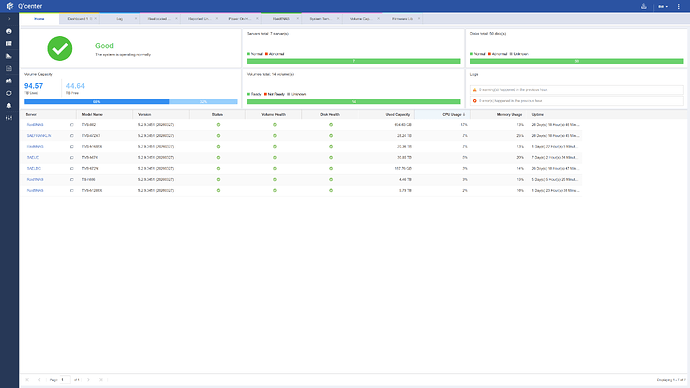Open the notification bell sidebar icon
Viewport: 690px width, 388px height.
[9, 106]
